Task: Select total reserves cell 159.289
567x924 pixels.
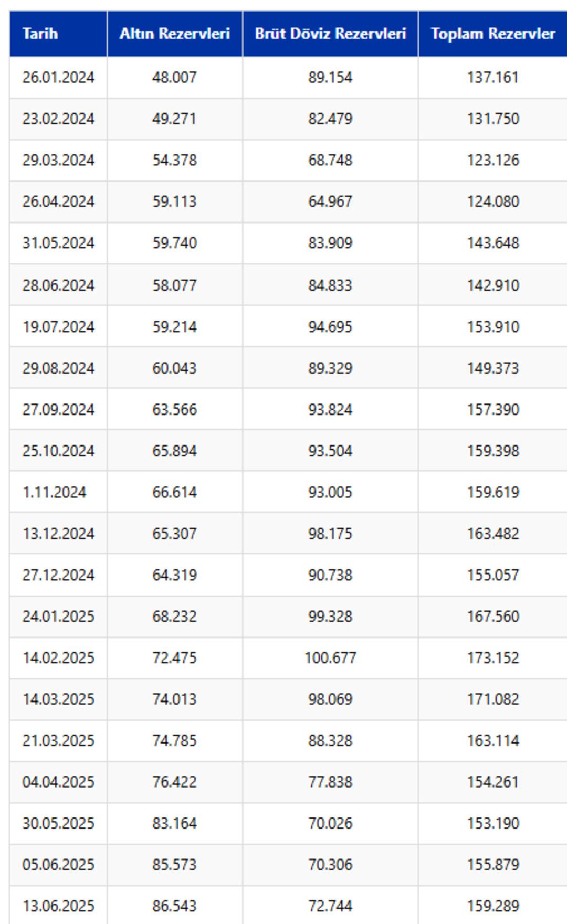Action: pyautogui.click(x=492, y=906)
